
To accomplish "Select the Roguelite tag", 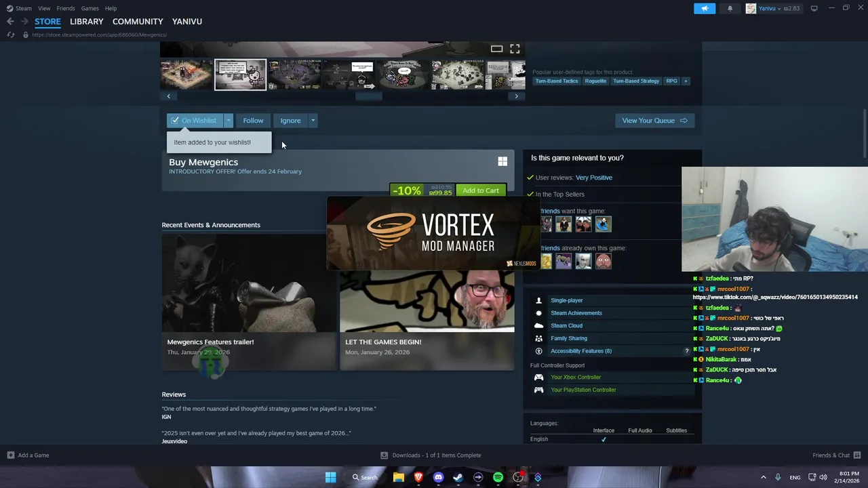I will click(595, 81).
